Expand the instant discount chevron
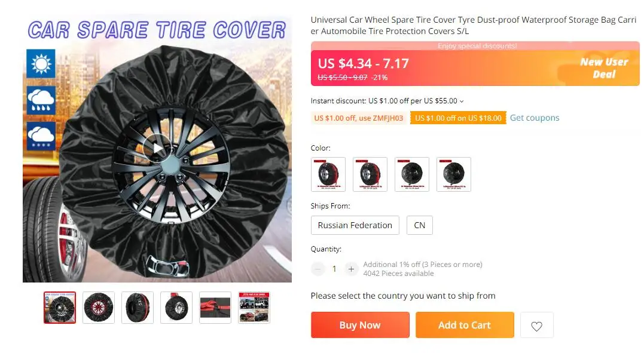The image size is (644, 353). [x=462, y=101]
